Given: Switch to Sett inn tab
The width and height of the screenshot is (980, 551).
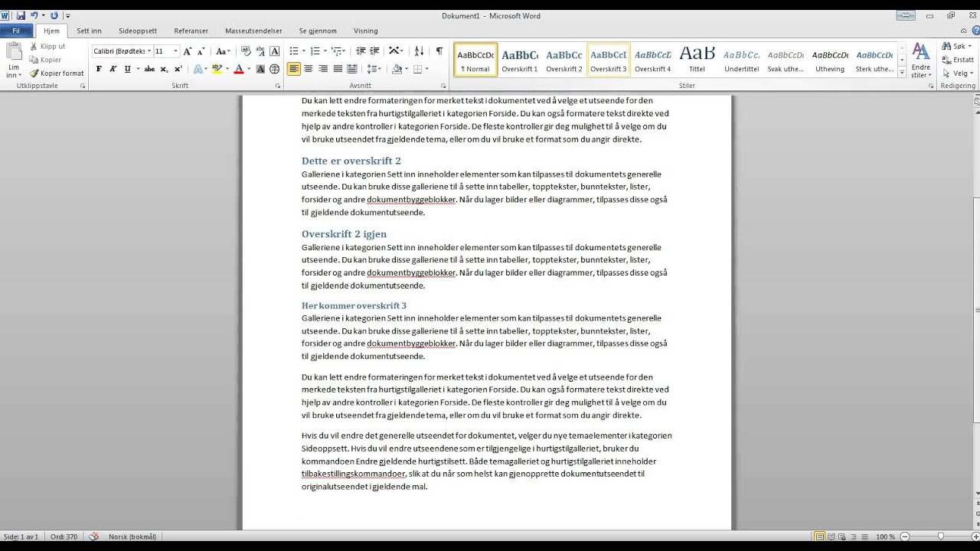Looking at the screenshot, I should point(89,31).
